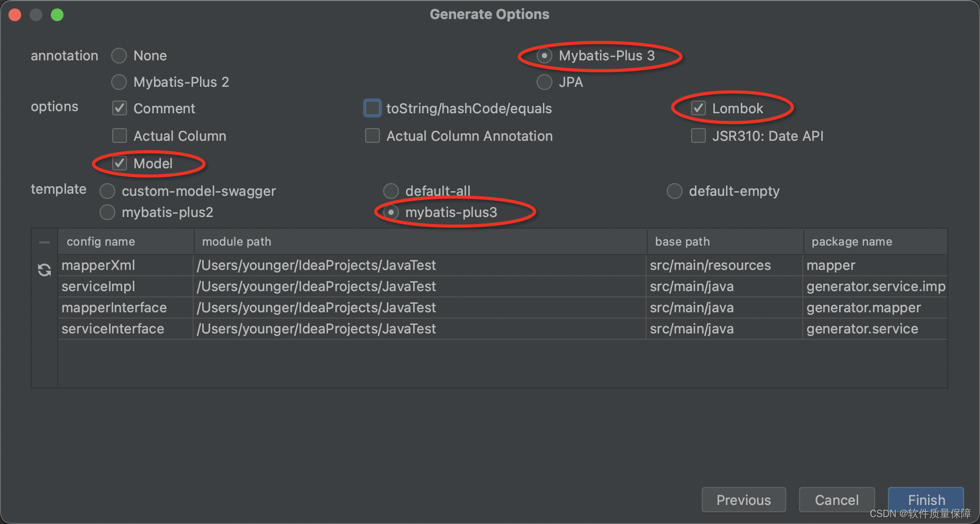Viewport: 980px width, 524px height.
Task: Uncheck the Comment option
Action: (120, 109)
